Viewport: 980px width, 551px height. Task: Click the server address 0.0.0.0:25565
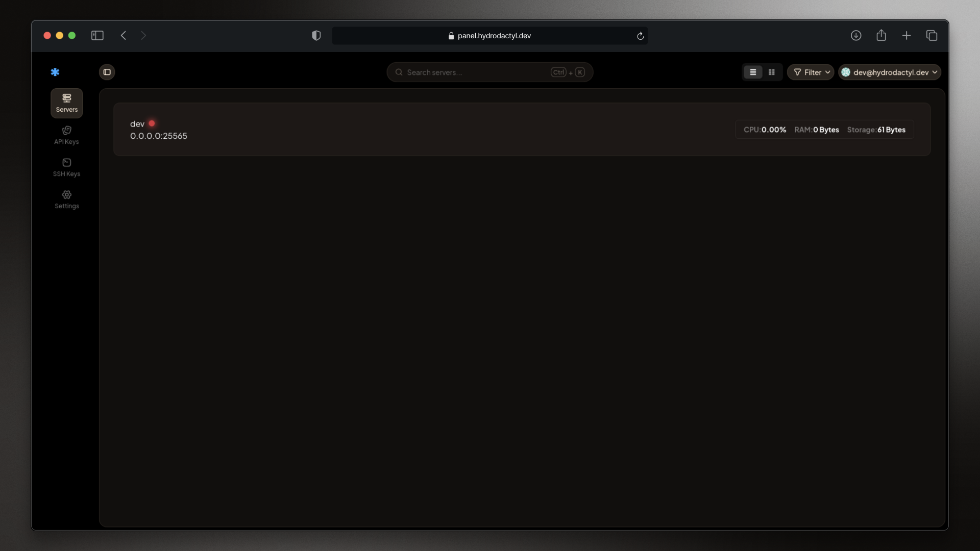[x=159, y=136]
